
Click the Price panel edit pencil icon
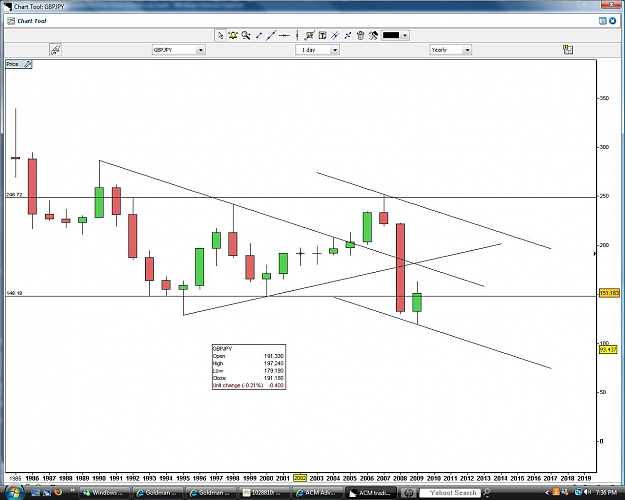coord(28,64)
